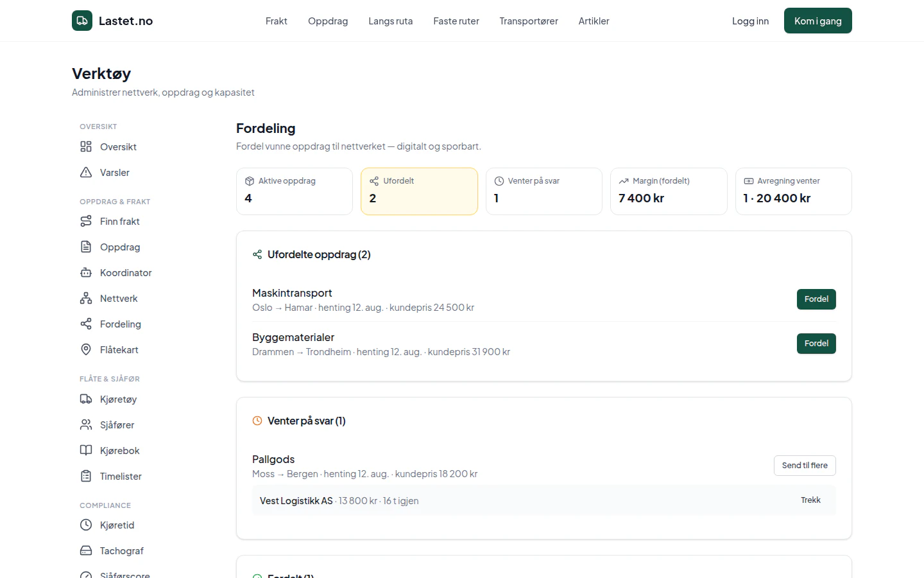Click the Oppdrag document icon
The width and height of the screenshot is (924, 578).
tap(86, 247)
